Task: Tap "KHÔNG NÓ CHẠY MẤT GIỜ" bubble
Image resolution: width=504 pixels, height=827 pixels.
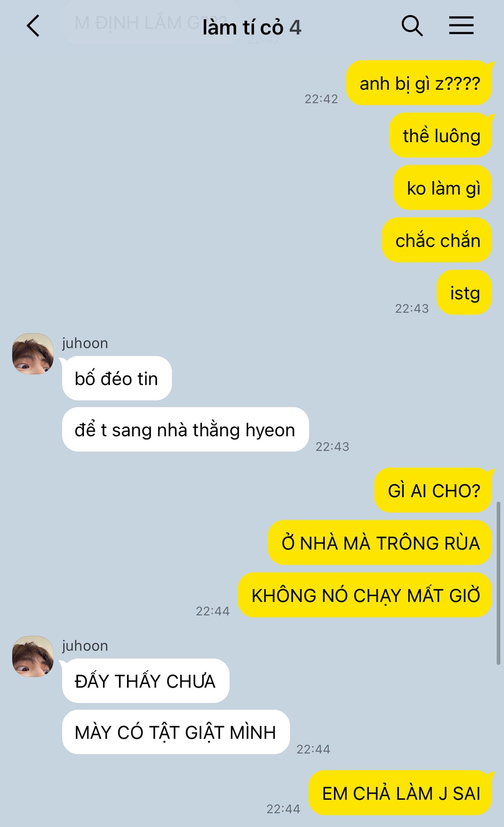Action: pos(365,595)
